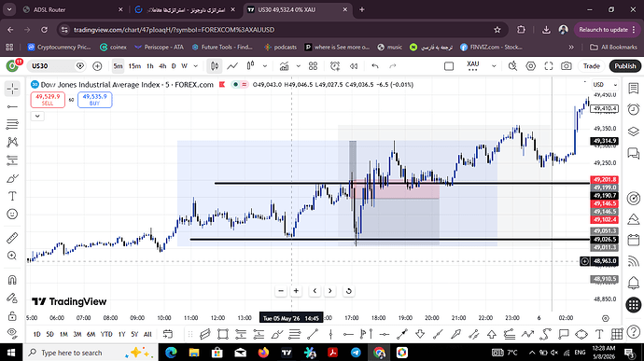The height and width of the screenshot is (361, 644).
Task: Click the SELL 49,529.9 button
Action: pyautogui.click(x=48, y=100)
